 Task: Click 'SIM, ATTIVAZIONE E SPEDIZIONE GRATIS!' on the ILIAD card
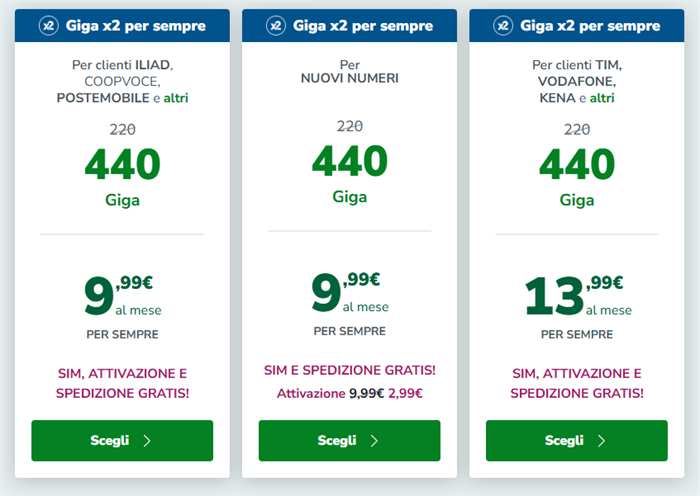pyautogui.click(x=122, y=383)
